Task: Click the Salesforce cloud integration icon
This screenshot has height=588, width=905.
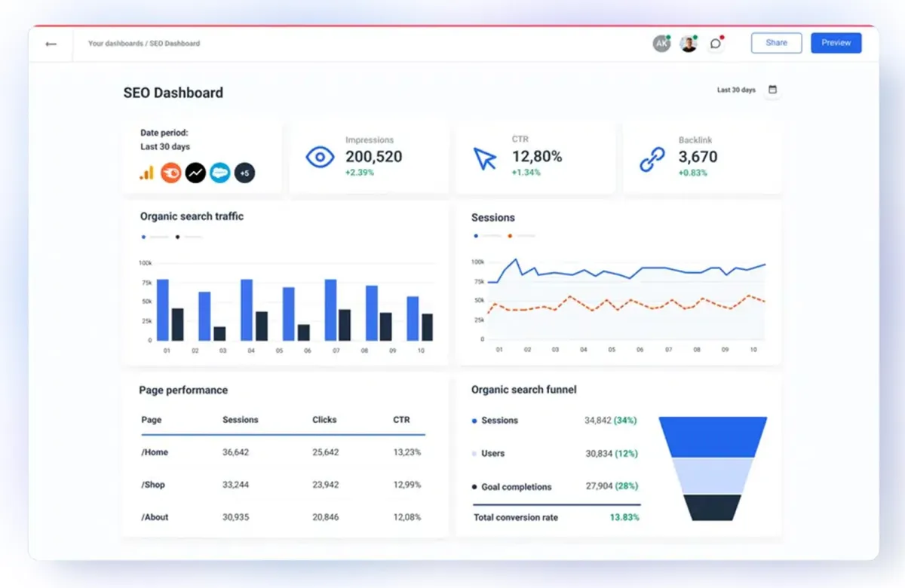Action: click(x=219, y=173)
